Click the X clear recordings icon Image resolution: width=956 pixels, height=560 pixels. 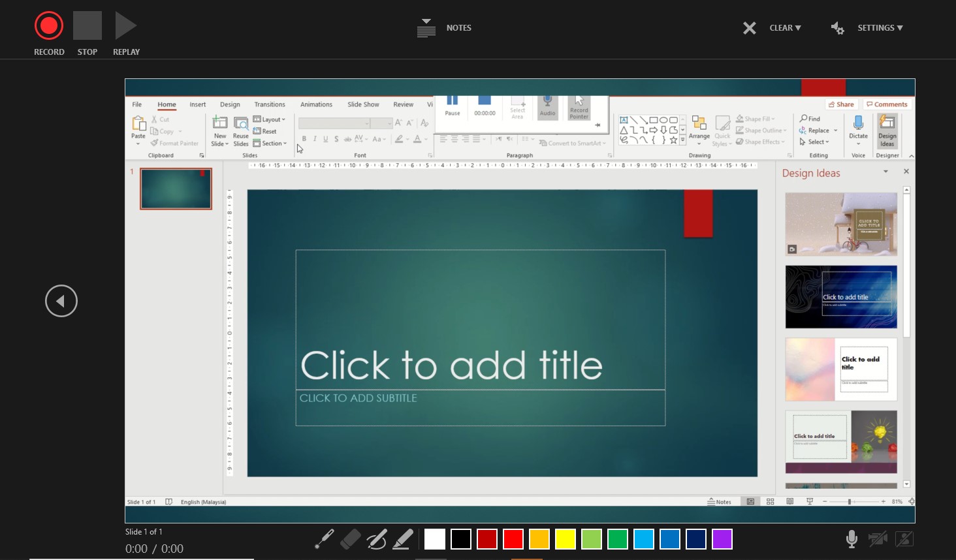(750, 28)
